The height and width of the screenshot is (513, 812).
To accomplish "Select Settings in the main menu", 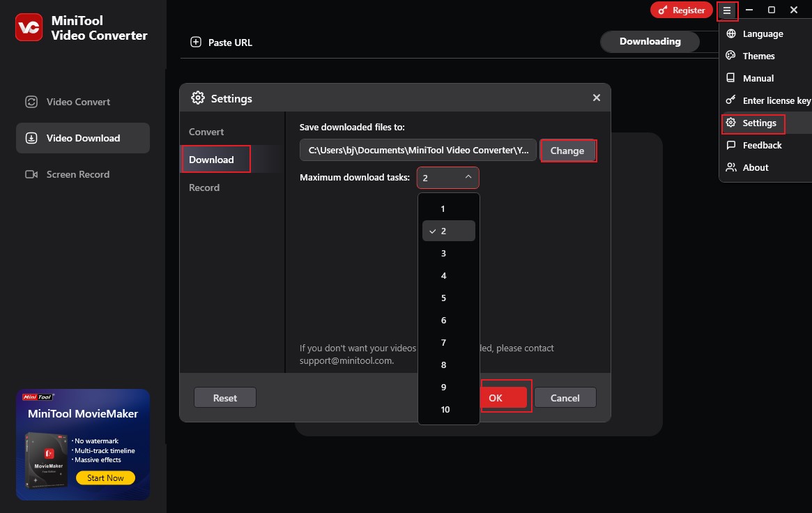I will (x=767, y=123).
